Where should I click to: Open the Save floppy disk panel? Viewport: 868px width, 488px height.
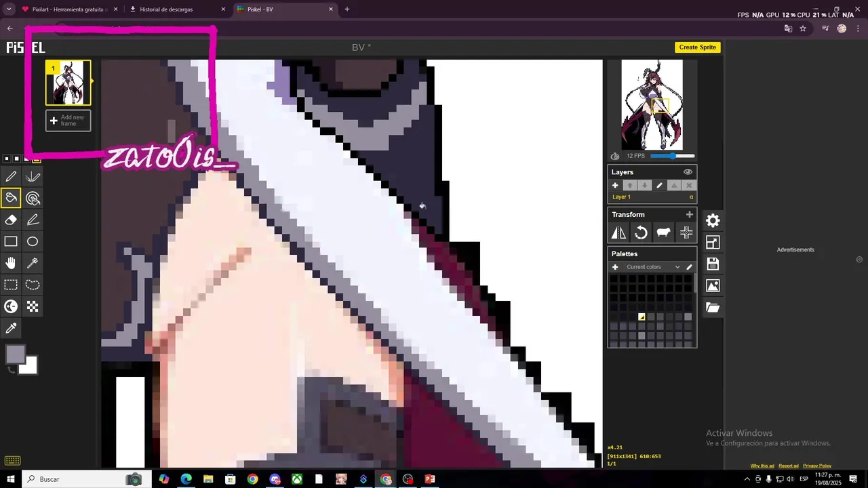713,264
